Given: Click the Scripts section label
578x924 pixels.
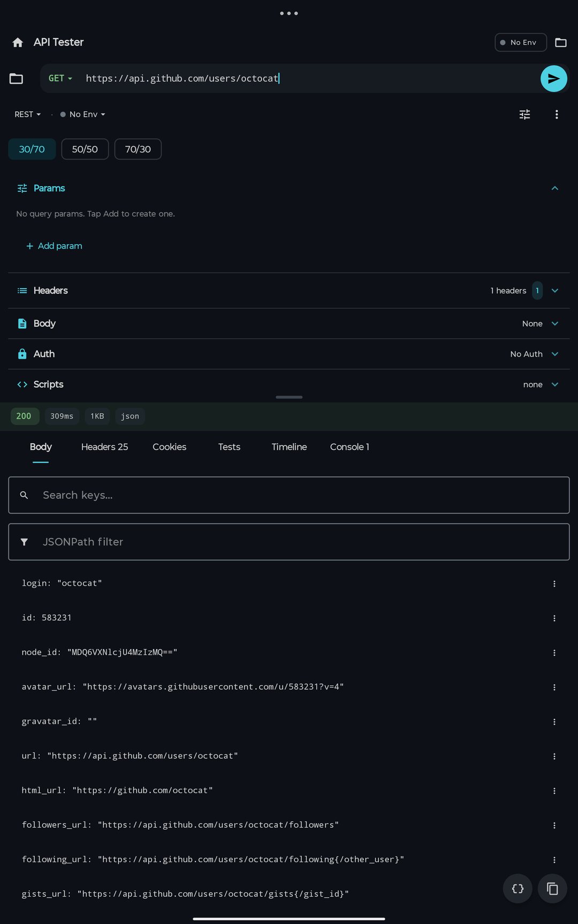Looking at the screenshot, I should [48, 384].
